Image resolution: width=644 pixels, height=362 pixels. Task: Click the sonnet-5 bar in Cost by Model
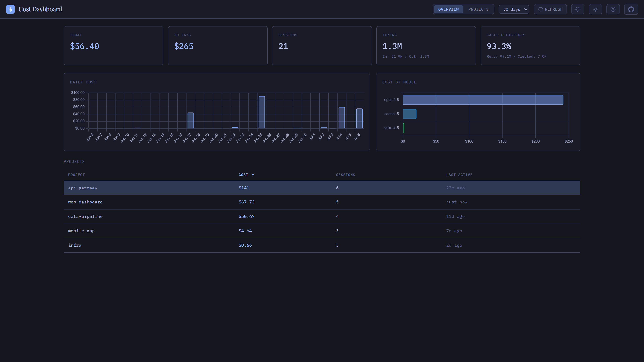[x=410, y=114]
